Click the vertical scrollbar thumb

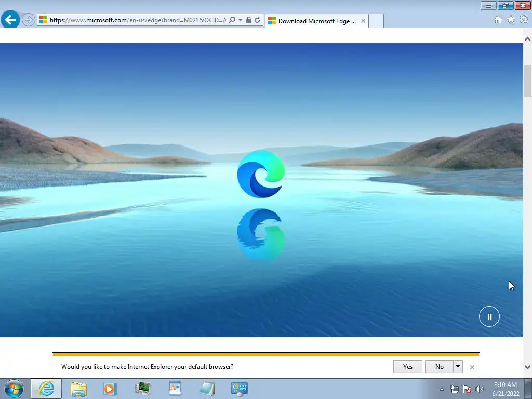[527, 81]
